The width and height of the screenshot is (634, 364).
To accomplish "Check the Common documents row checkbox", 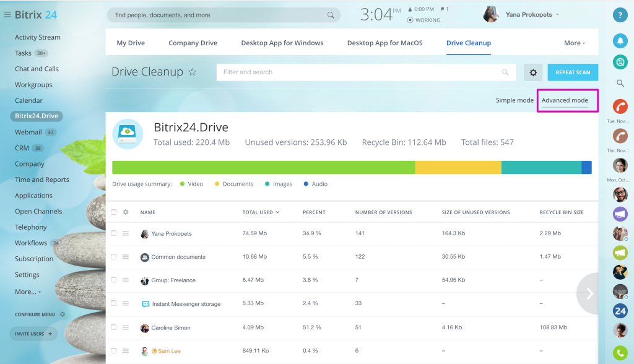I will tap(114, 257).
